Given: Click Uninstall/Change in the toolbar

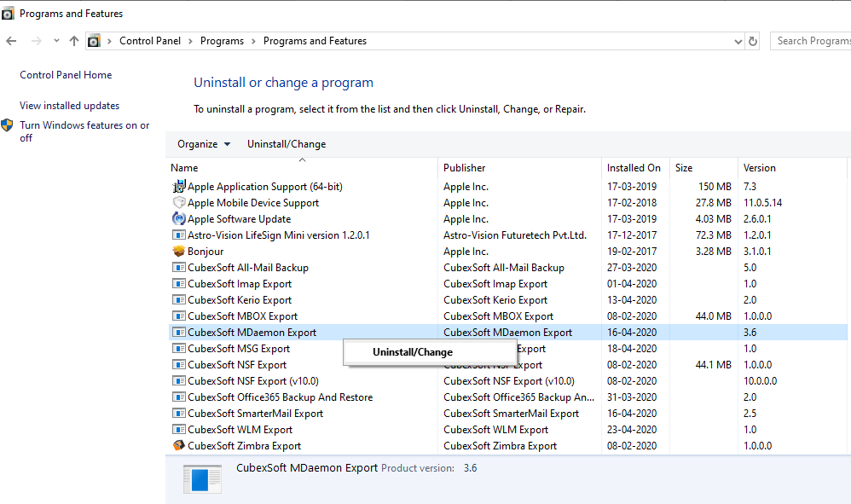Looking at the screenshot, I should [287, 144].
